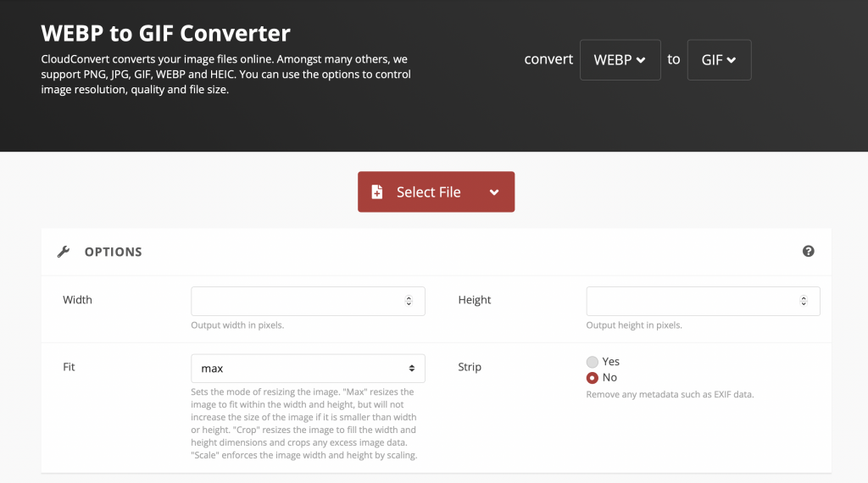
Task: Click the add-file document icon
Action: 377,192
